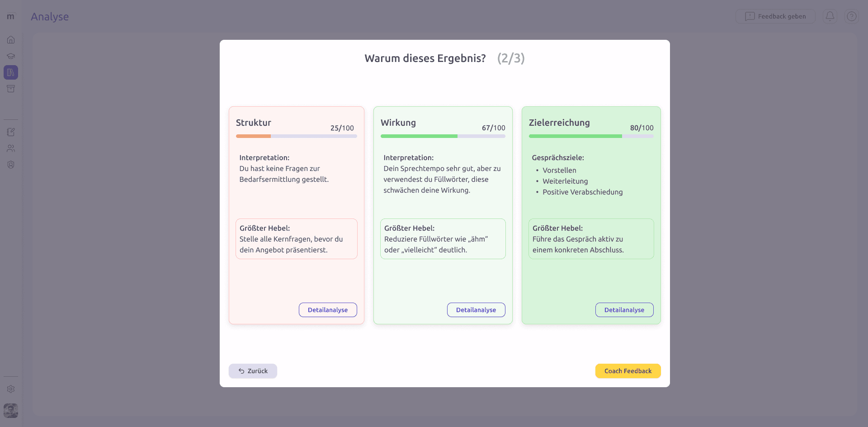Select the highlighted library books icon
This screenshot has width=868, height=427.
(x=11, y=72)
